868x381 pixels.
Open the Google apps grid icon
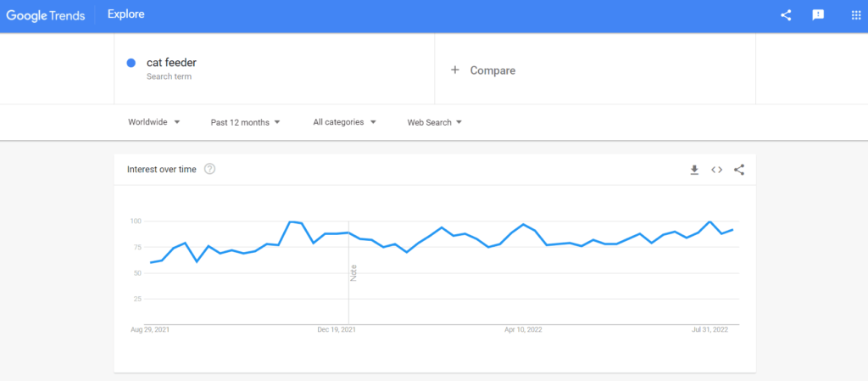856,15
